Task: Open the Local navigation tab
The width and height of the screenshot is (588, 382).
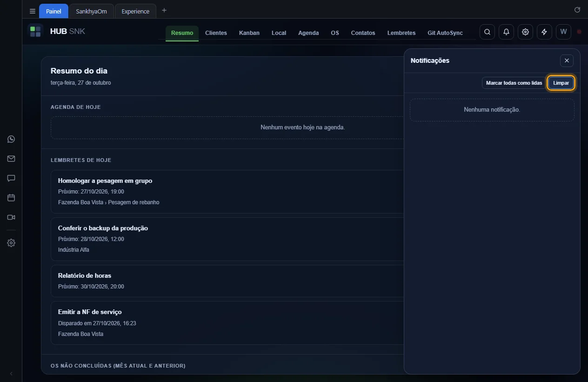Action: 279,33
